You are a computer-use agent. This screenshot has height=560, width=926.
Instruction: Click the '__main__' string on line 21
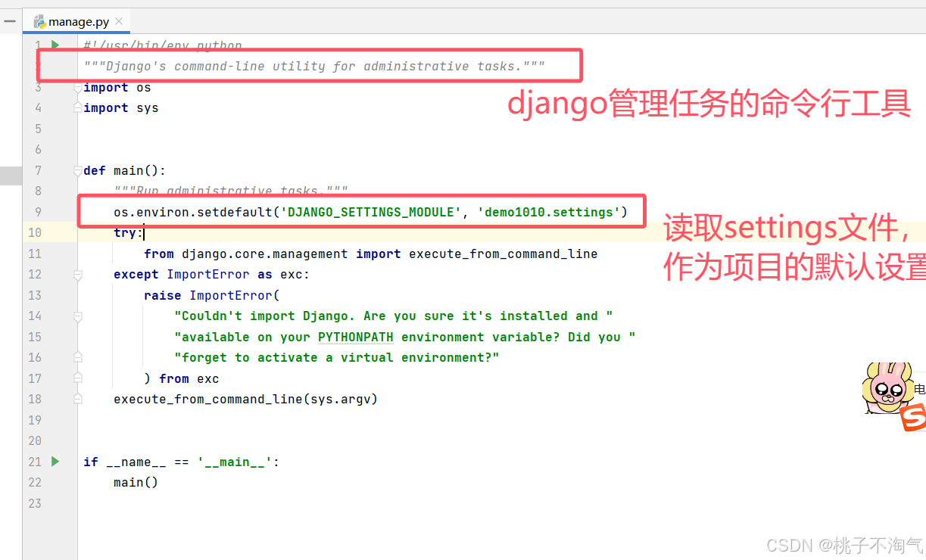[235, 462]
